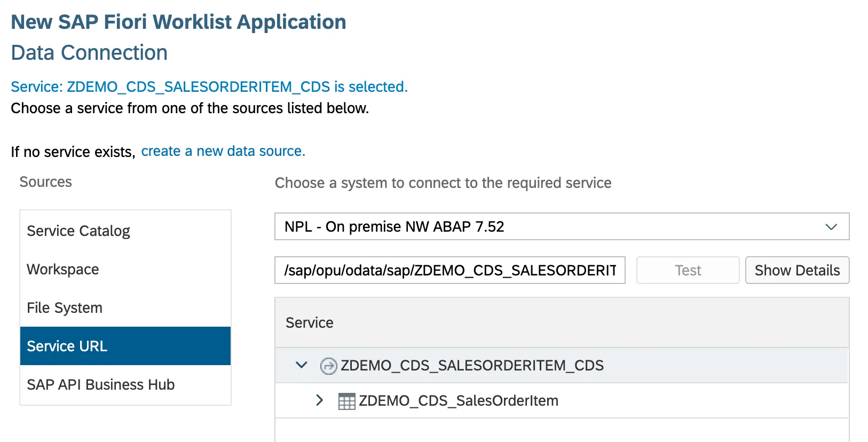Pick SAP API Business Hub source
Viewport: 868px width, 442px height.
pyautogui.click(x=101, y=385)
